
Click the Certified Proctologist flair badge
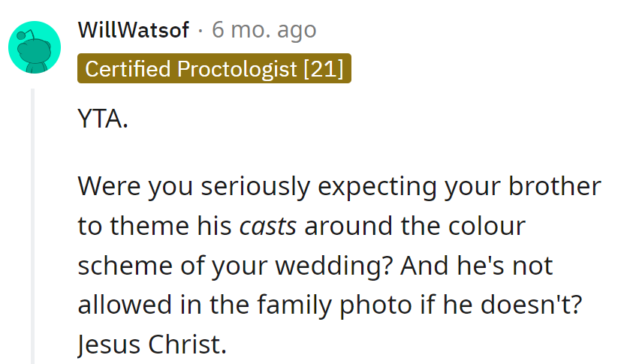click(x=214, y=69)
